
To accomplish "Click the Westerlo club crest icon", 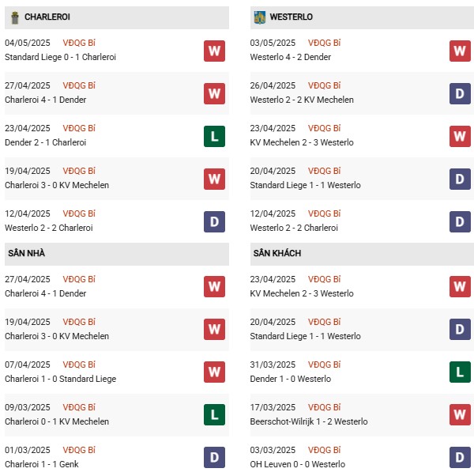I will pyautogui.click(x=260, y=17).
